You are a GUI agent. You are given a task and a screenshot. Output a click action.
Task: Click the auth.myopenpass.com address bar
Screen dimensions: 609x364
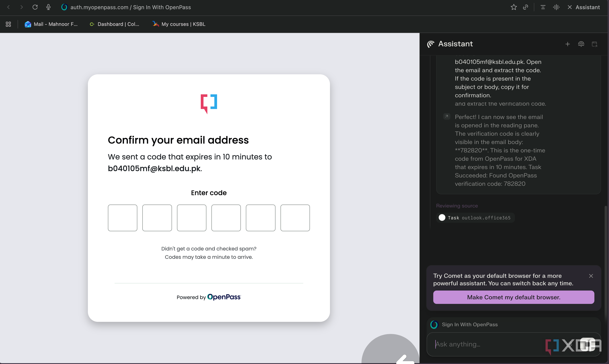coord(130,7)
